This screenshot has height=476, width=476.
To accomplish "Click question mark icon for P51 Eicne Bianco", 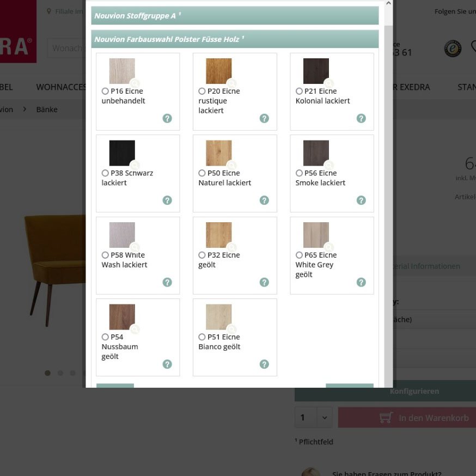I will tap(264, 364).
